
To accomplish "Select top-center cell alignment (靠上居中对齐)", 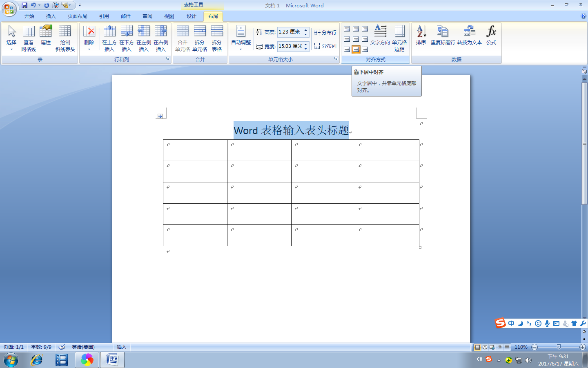I will click(356, 29).
